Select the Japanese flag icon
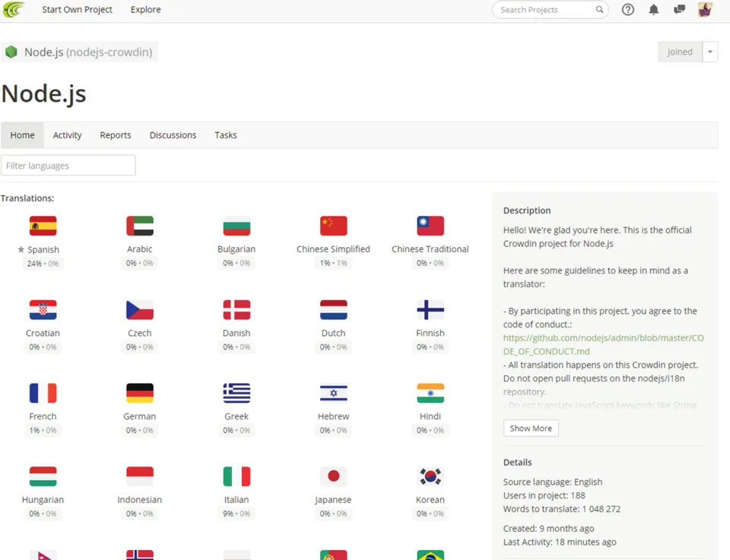730x560 pixels. [x=333, y=476]
